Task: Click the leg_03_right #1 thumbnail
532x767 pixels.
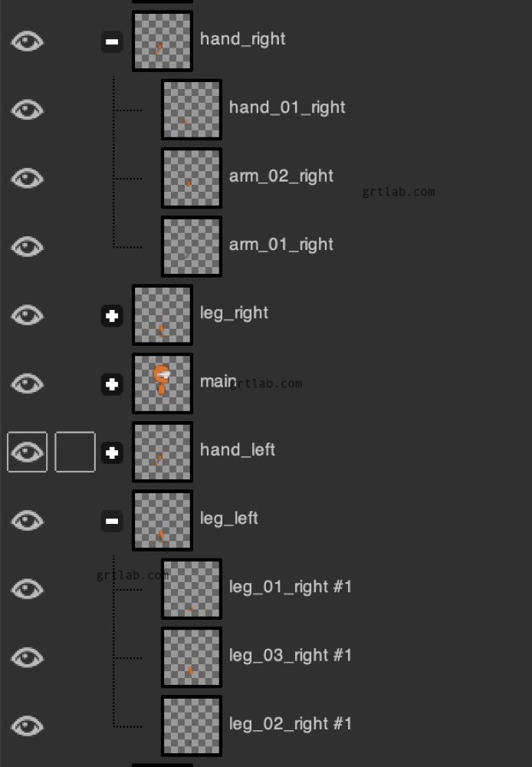Action: pos(191,657)
